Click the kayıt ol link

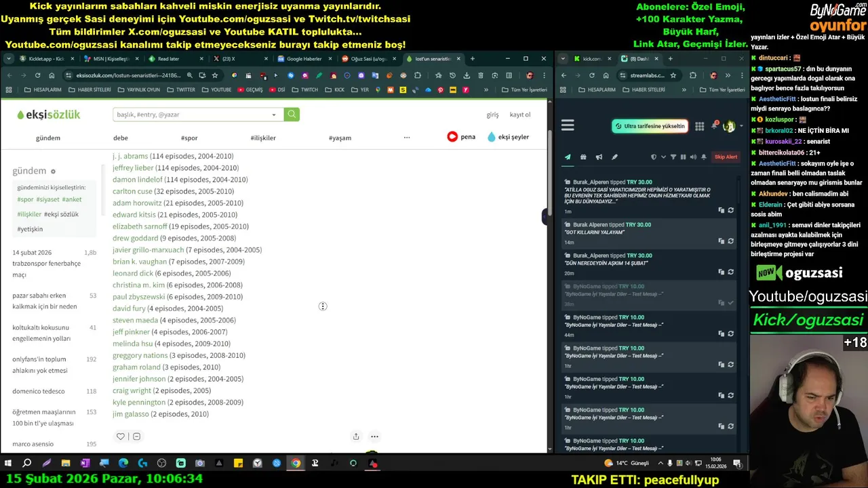tap(520, 115)
